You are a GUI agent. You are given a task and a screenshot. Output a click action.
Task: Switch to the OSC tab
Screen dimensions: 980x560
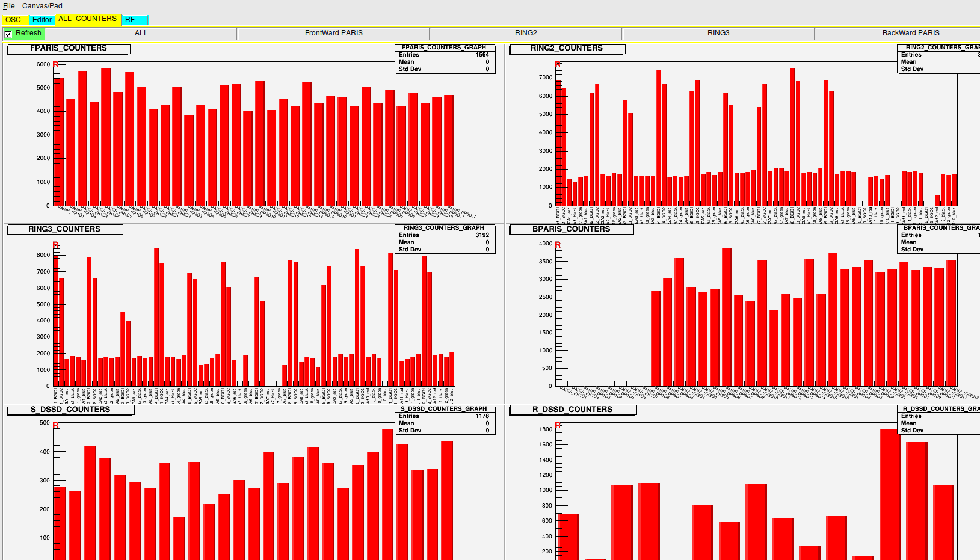(13, 20)
